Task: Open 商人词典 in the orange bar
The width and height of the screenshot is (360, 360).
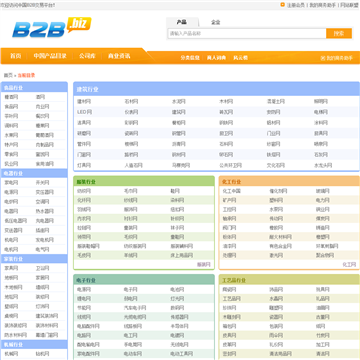Action: [x=216, y=58]
